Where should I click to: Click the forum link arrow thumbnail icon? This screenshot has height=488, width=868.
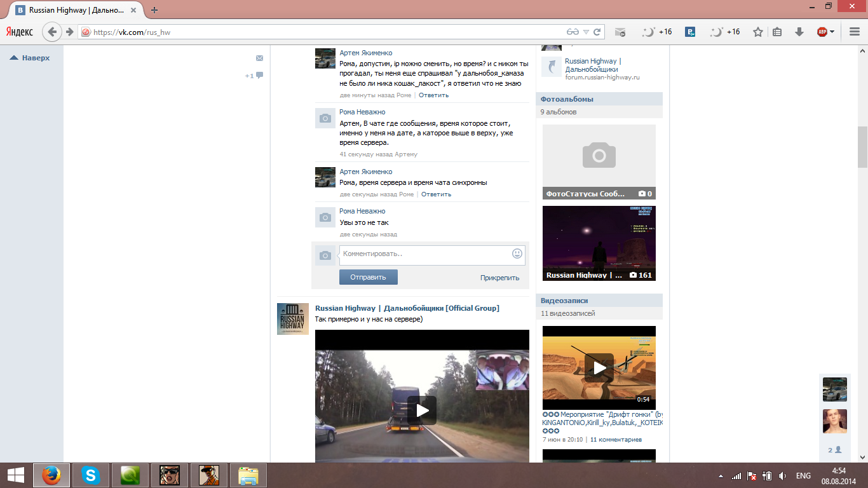pos(552,67)
